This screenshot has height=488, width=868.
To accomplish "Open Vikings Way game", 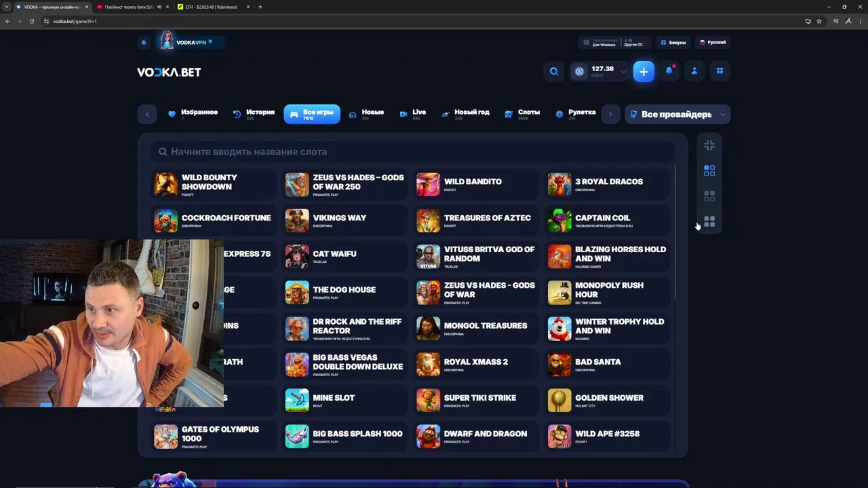I will pyautogui.click(x=346, y=220).
